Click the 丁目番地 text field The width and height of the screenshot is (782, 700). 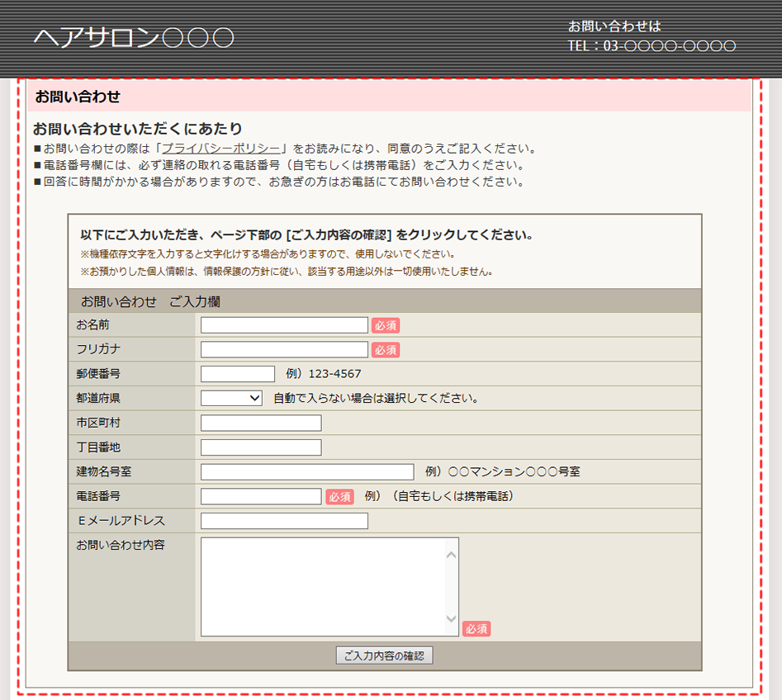(x=261, y=447)
